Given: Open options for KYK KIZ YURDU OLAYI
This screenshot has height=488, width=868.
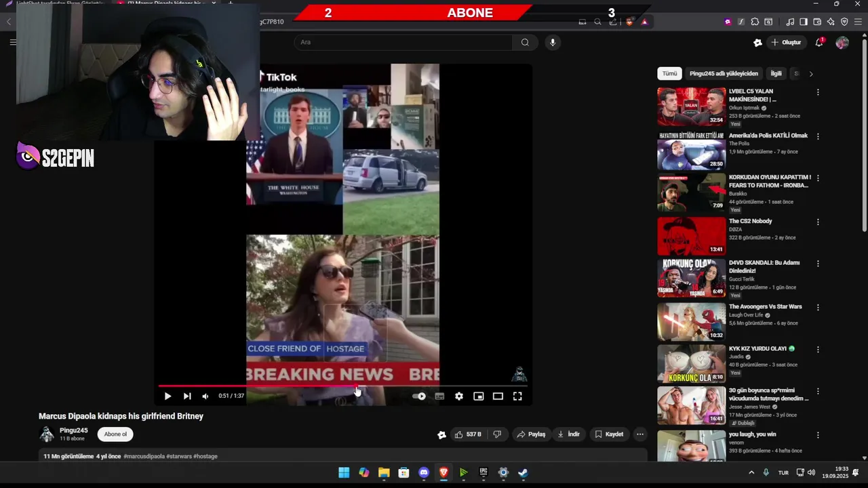Looking at the screenshot, I should 818,349.
